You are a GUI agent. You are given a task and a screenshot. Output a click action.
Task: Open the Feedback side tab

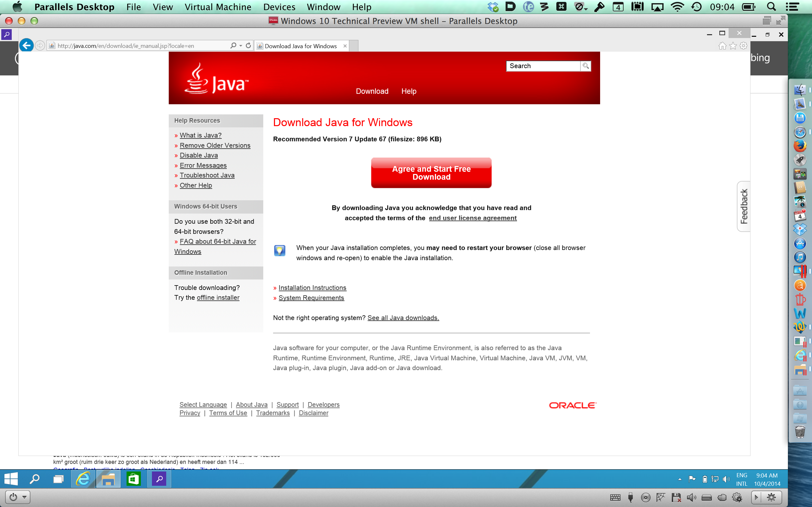[744, 206]
